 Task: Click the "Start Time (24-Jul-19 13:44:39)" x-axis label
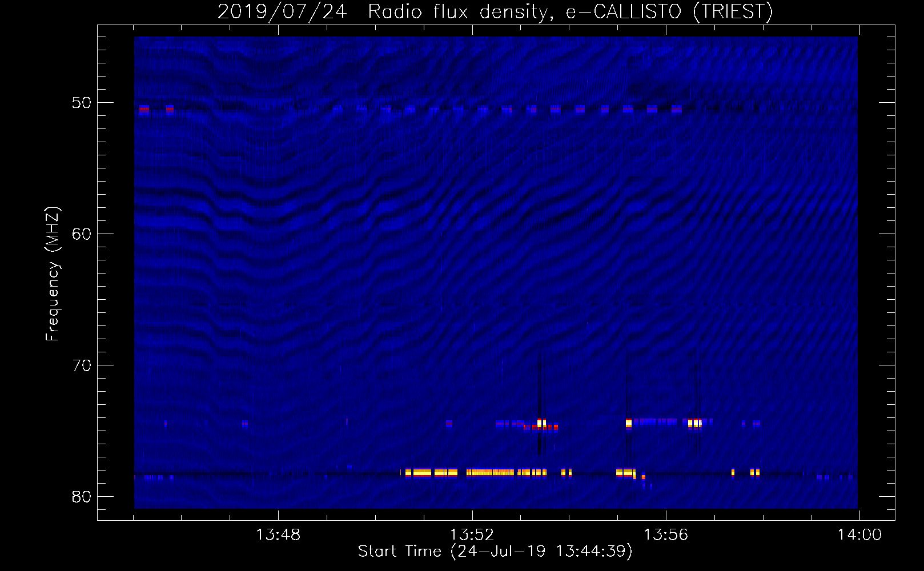(x=495, y=552)
